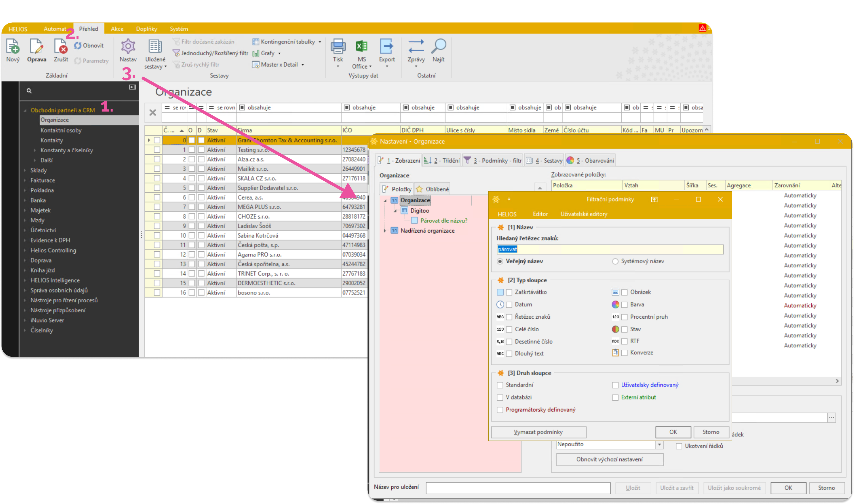Check the Řetězec znaků checkbox

[x=509, y=317]
